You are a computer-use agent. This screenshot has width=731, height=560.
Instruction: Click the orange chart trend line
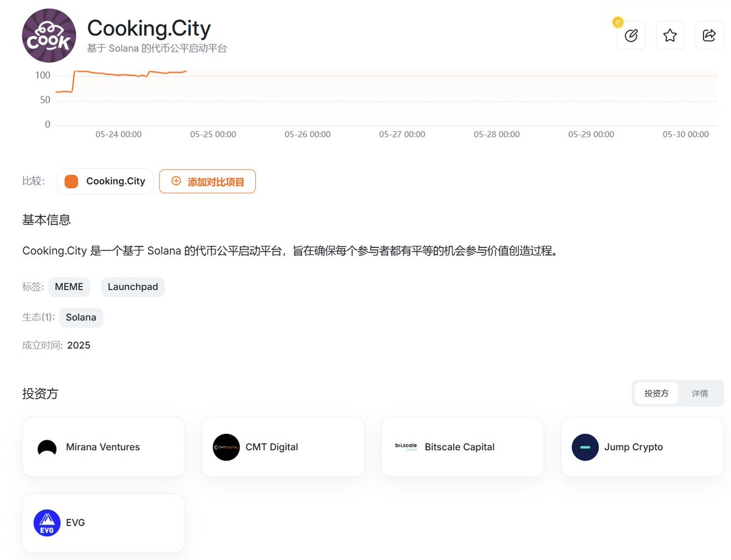[x=122, y=74]
